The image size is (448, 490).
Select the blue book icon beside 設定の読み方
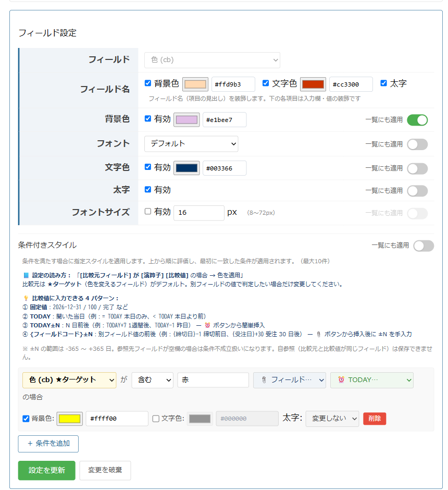pos(26,275)
